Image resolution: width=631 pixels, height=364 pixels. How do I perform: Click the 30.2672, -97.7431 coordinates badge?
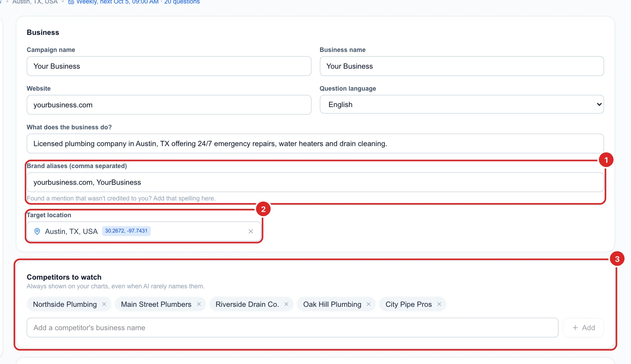tap(126, 231)
